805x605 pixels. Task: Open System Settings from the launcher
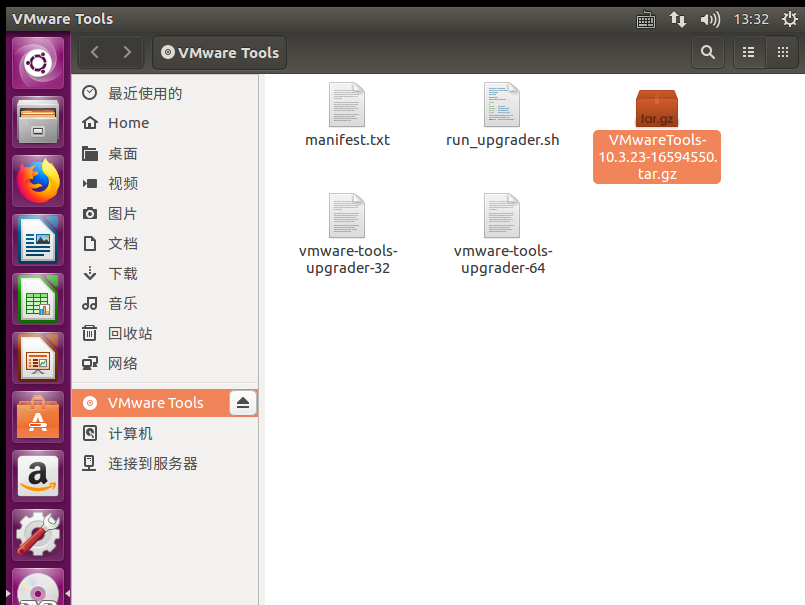(x=38, y=535)
